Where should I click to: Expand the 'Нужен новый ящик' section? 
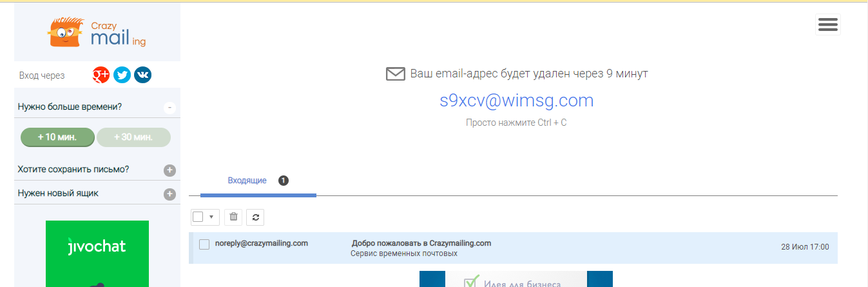(x=169, y=194)
